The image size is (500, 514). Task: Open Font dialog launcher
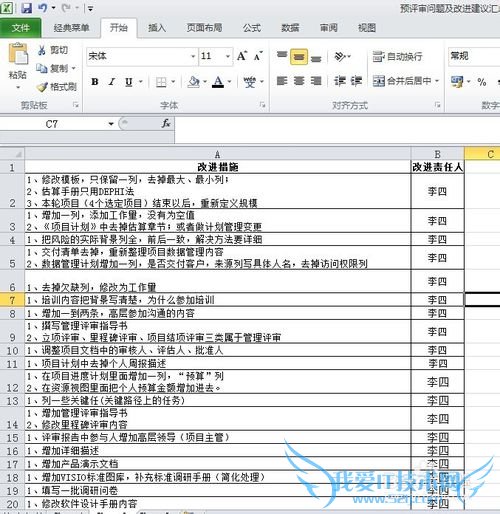pyautogui.click(x=263, y=105)
